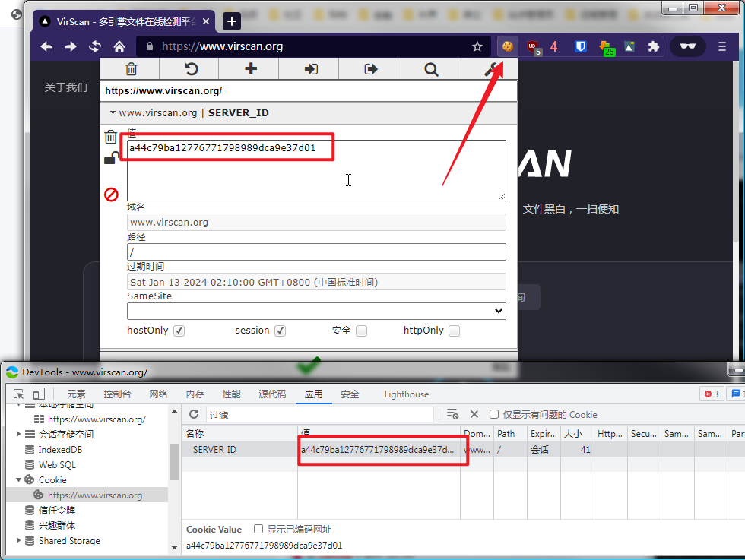Select 兴趣群体 in storage tree

(57, 525)
